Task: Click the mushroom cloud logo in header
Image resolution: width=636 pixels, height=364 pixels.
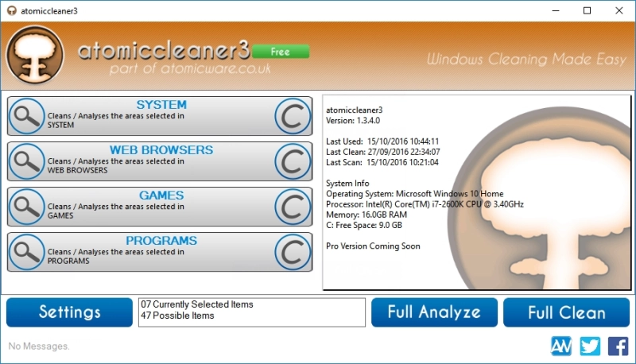Action: pos(35,55)
